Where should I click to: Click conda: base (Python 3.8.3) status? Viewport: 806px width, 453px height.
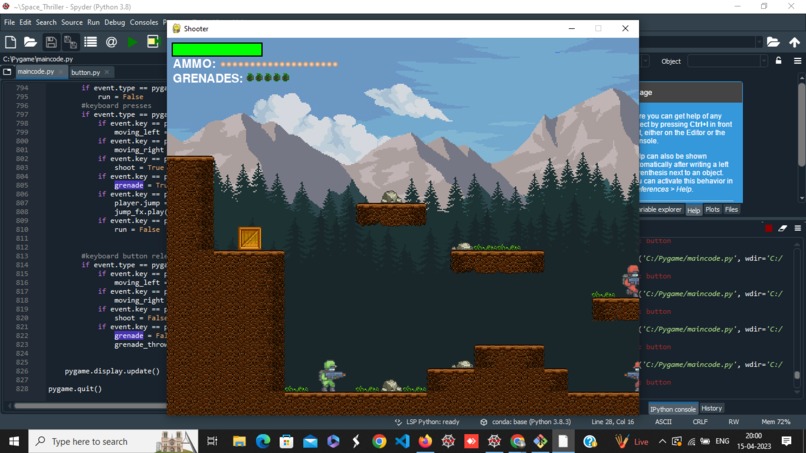tap(526, 422)
